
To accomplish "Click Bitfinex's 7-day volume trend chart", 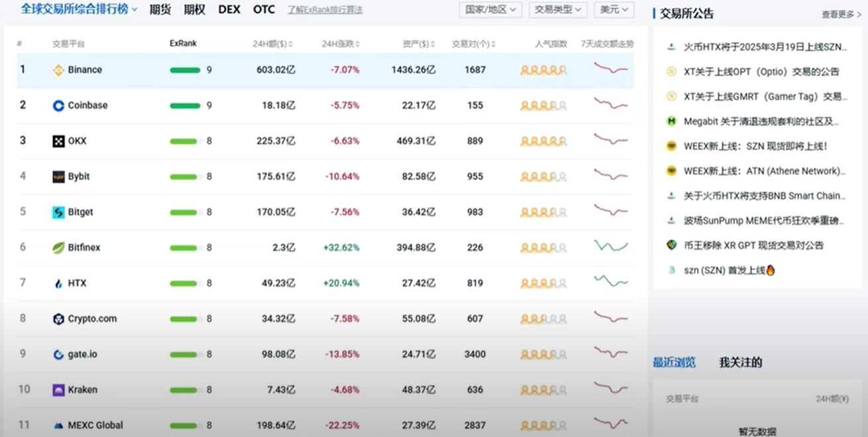I will coord(611,246).
